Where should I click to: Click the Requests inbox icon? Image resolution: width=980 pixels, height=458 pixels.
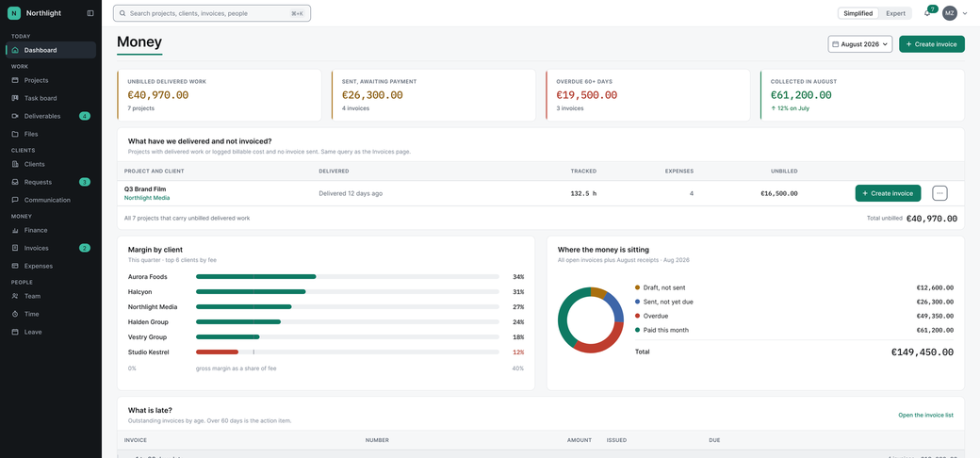pyautogui.click(x=15, y=182)
